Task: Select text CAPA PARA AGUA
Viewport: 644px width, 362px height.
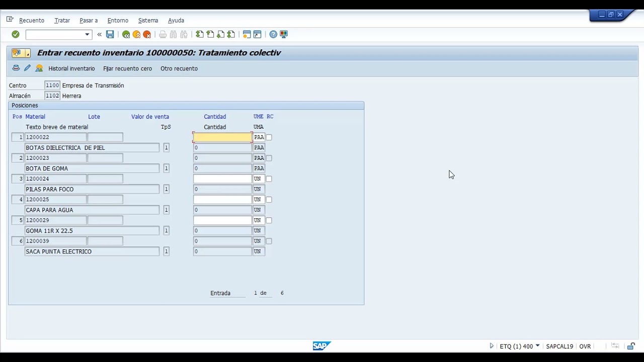Action: tap(49, 210)
